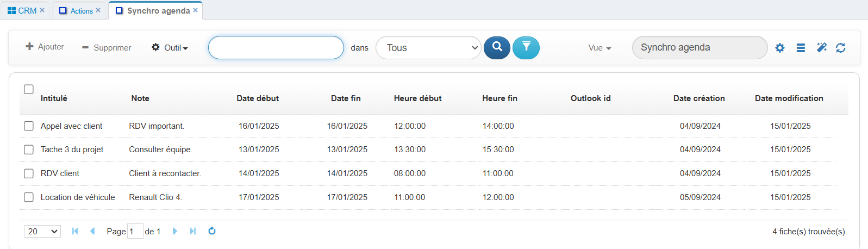This screenshot has width=868, height=249.
Task: Click inside the empty search input field
Action: tap(276, 48)
